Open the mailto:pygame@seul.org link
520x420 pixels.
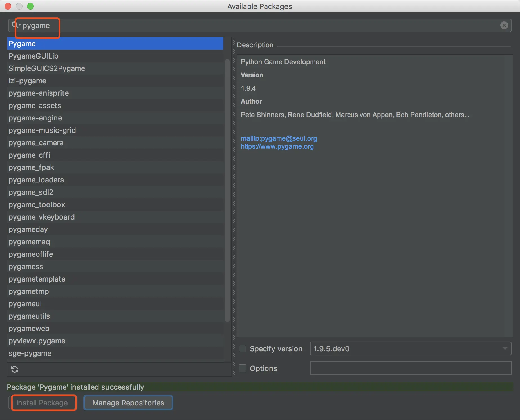(x=279, y=138)
